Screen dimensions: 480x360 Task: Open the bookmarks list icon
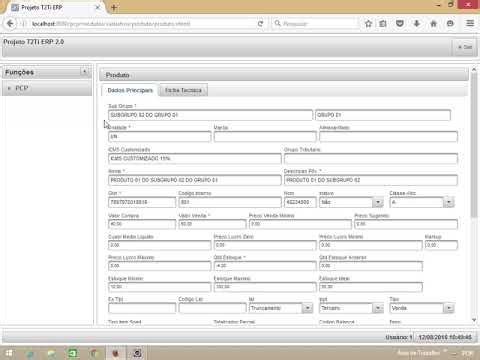coord(383,24)
